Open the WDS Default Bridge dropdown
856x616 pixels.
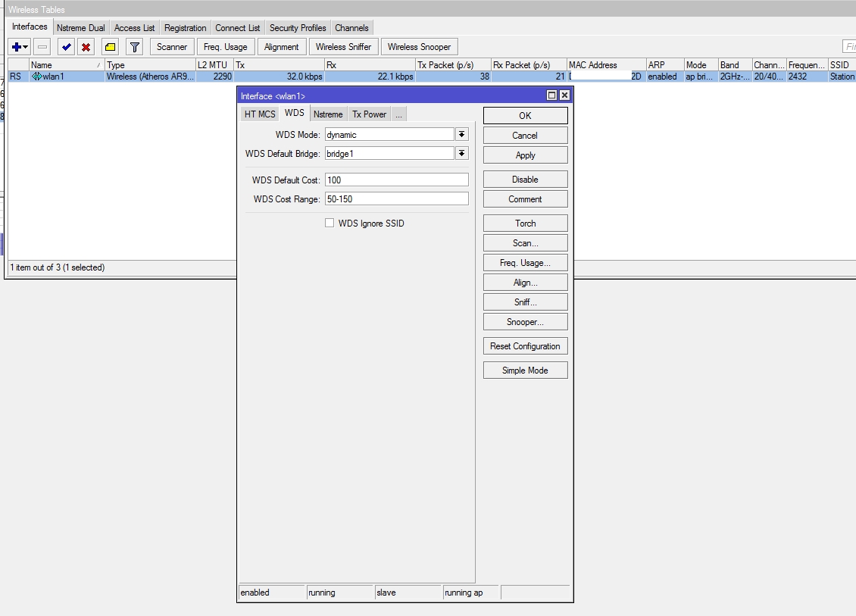point(461,153)
